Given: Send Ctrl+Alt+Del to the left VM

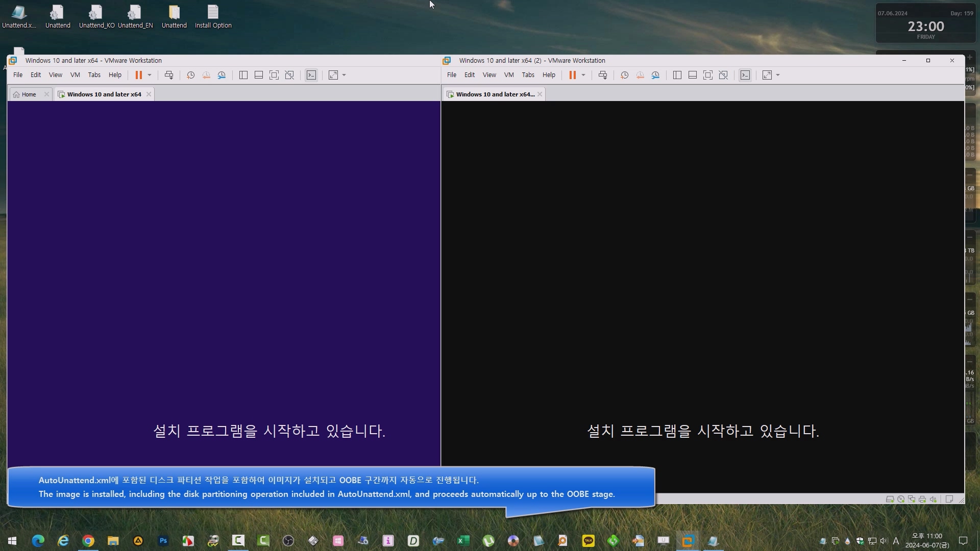Looking at the screenshot, I should point(169,75).
